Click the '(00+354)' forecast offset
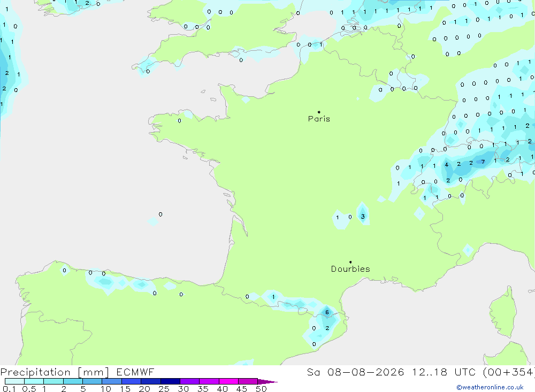 [509, 372]
